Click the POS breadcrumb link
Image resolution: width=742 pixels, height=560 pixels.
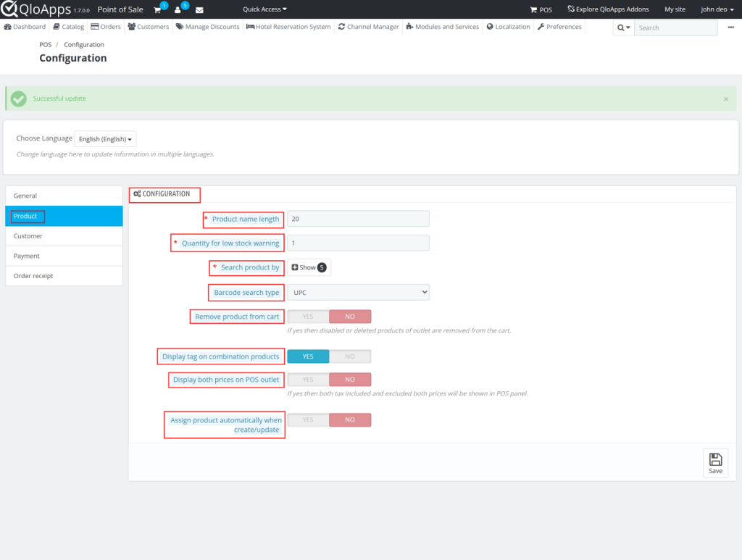coord(46,44)
